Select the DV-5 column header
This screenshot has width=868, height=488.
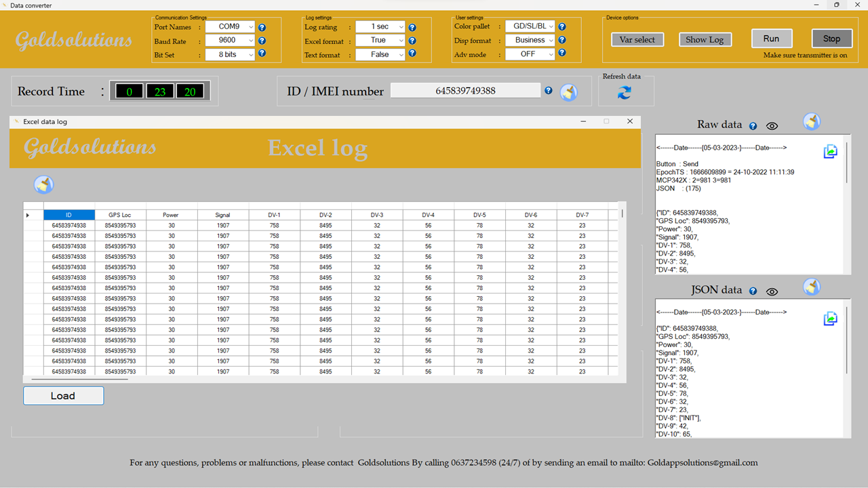[479, 215]
